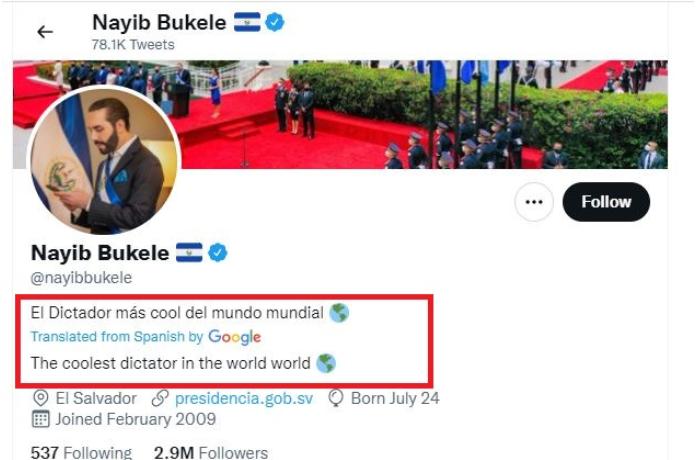700x460 pixels.
Task: Click the 78.1K Tweets count
Action: tap(133, 45)
